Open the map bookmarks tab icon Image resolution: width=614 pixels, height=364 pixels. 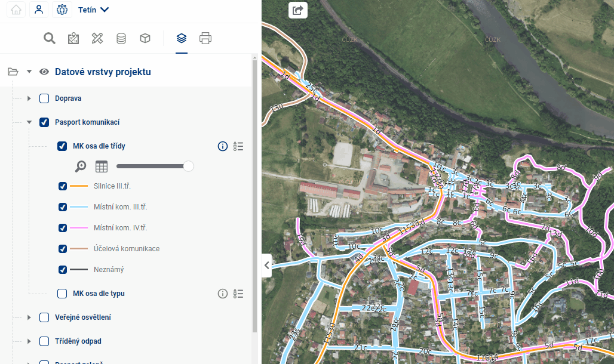[73, 39]
